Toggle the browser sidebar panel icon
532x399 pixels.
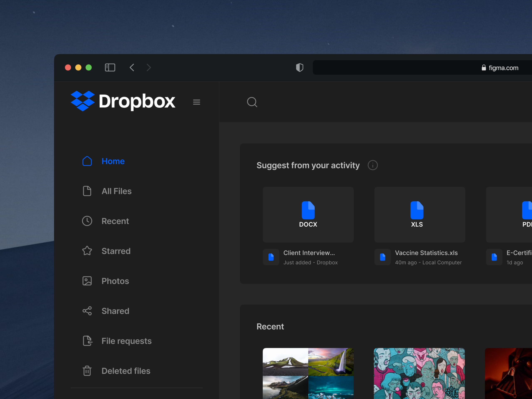(110, 67)
